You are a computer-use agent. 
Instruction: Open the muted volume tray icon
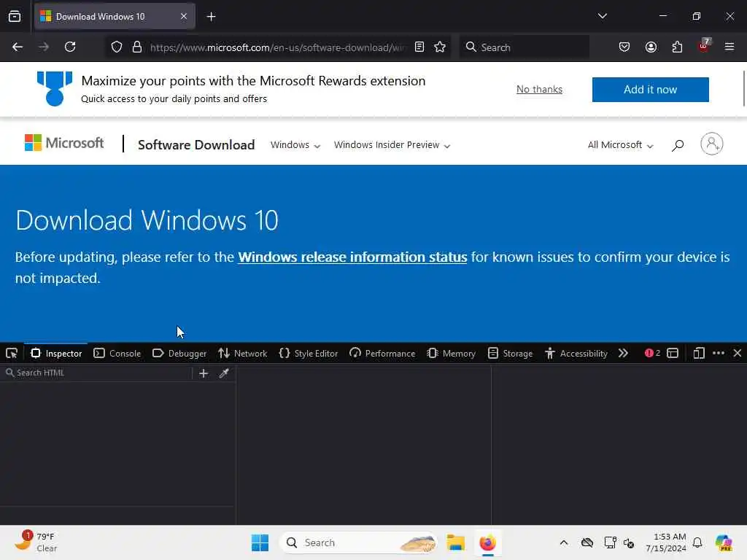629,542
